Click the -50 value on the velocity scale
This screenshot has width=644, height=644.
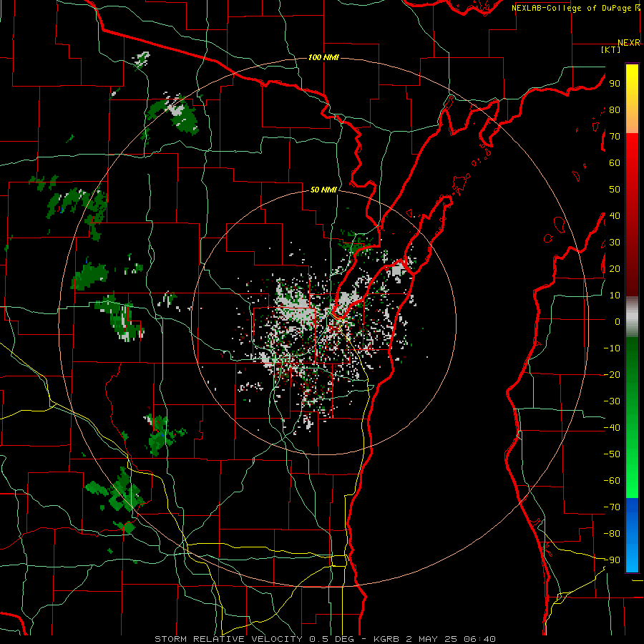coord(612,454)
